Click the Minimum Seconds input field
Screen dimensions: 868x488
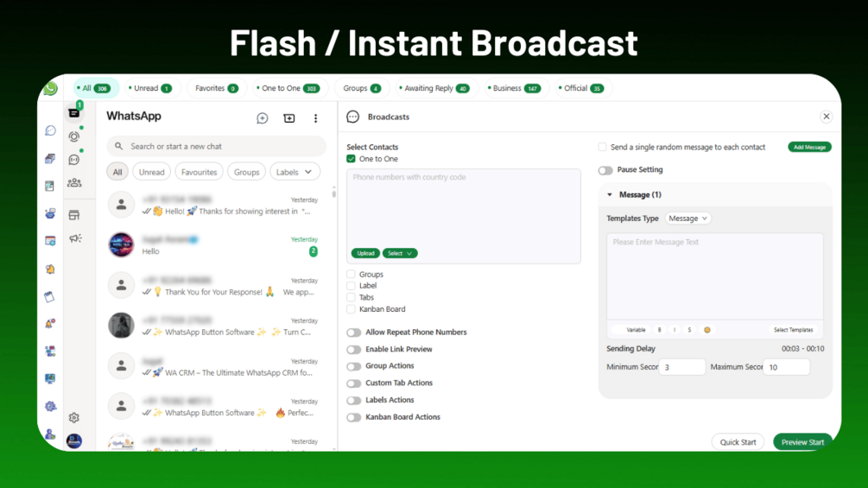[682, 367]
